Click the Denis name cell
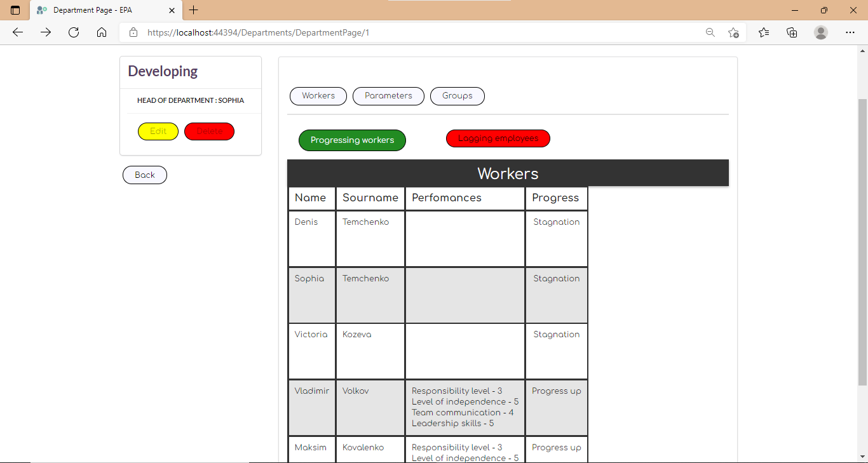This screenshot has height=463, width=868. (x=311, y=239)
